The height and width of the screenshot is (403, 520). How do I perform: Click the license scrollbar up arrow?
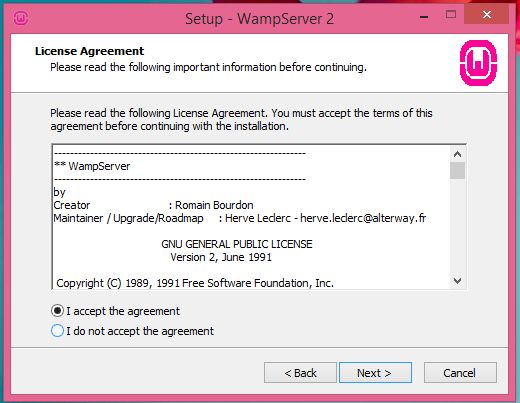click(x=457, y=154)
